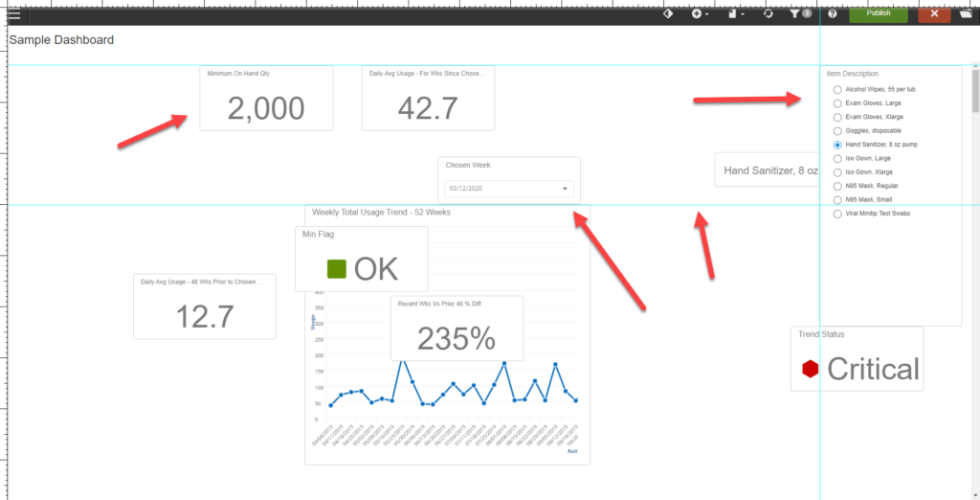Choose Goggles, disposable radio button

tap(837, 130)
